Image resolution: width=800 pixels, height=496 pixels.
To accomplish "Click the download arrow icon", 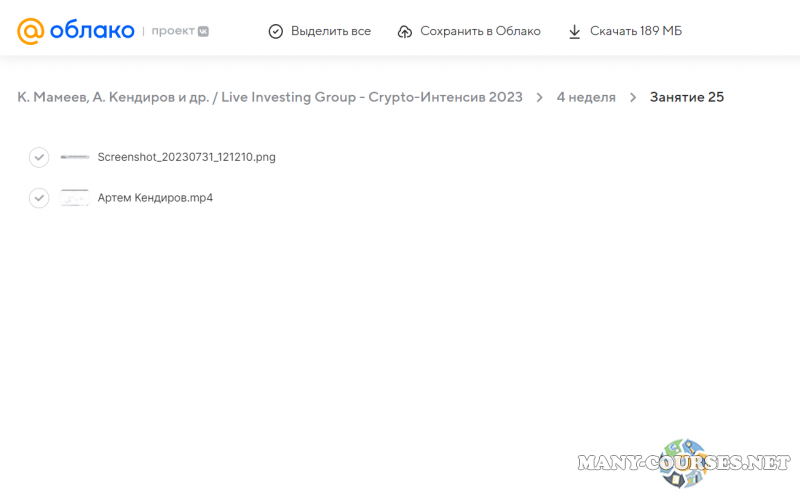I will coord(575,32).
